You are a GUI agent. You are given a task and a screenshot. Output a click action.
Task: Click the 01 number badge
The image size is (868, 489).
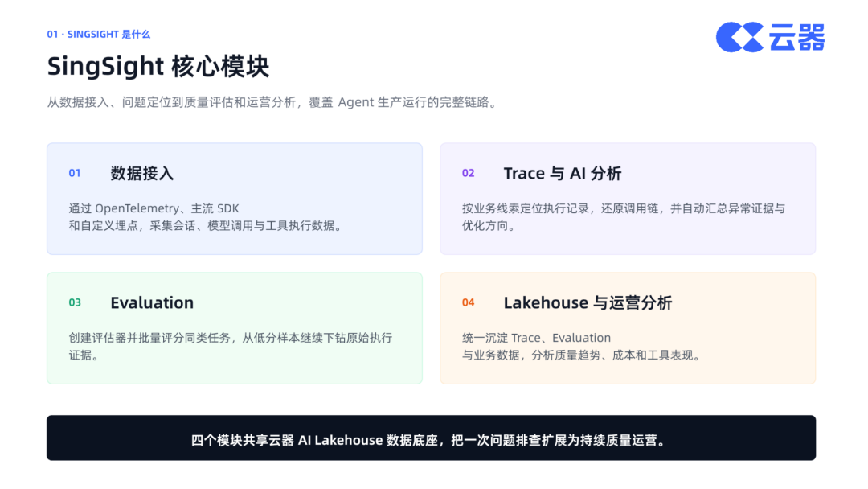click(75, 173)
